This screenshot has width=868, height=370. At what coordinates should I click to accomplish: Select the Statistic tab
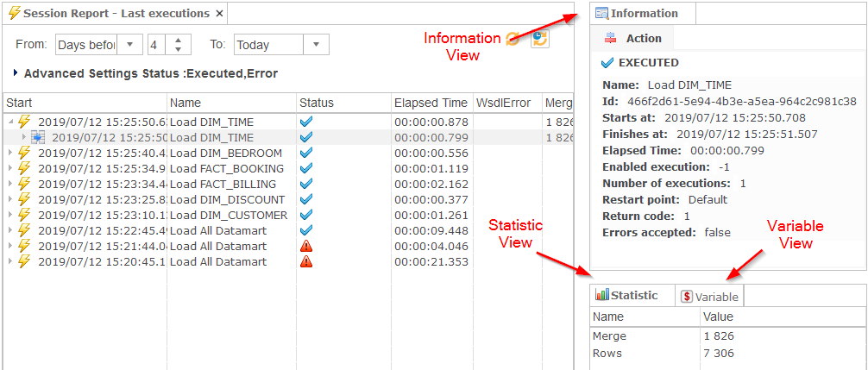pyautogui.click(x=626, y=296)
